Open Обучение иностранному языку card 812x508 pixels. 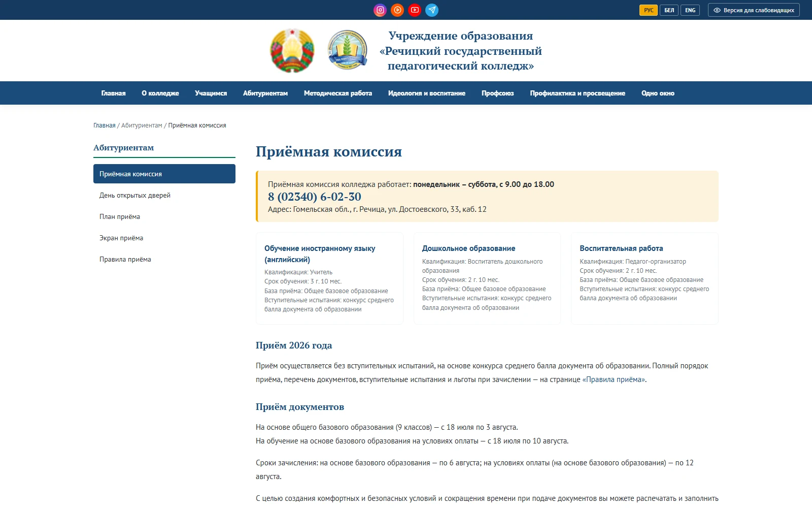pos(330,278)
